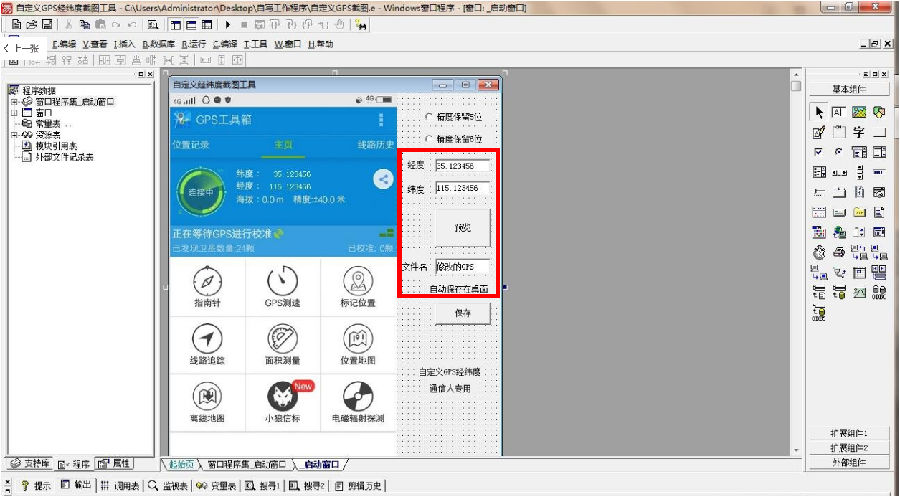Switch to the 窗口程序集_启动窗口 tab

click(246, 464)
